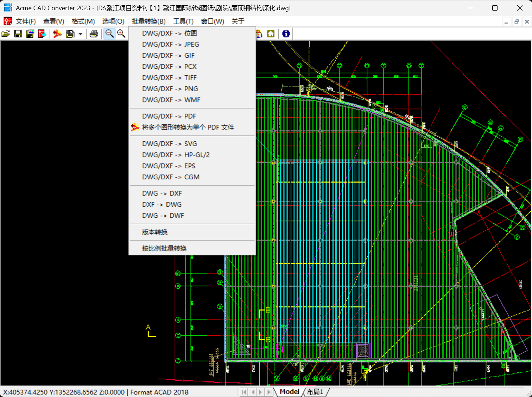Click the Batch files copy icon
Image resolution: width=532 pixels, height=397 pixels.
[70, 34]
